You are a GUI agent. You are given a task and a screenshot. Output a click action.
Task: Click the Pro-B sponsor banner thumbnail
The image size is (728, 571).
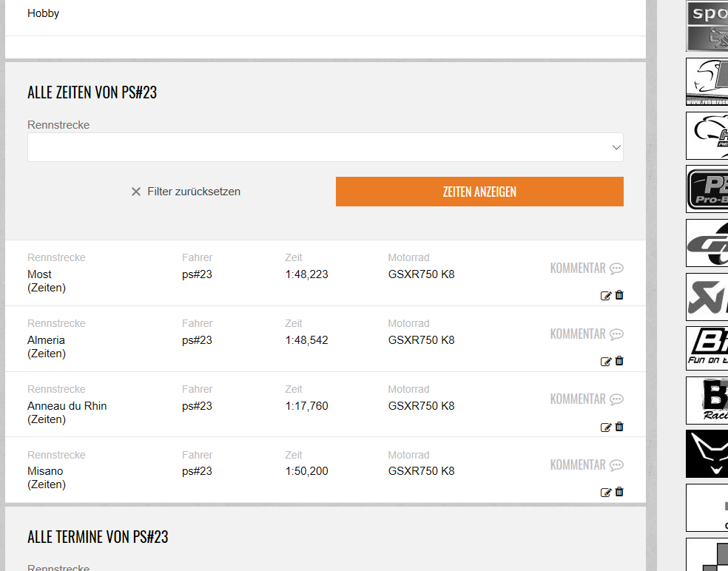pos(707,189)
